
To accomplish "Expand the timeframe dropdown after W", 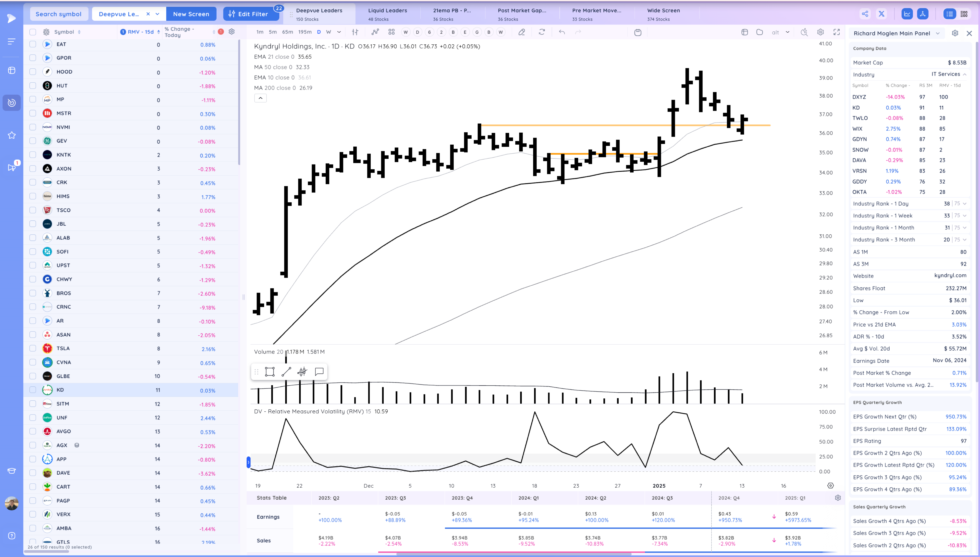I will pyautogui.click(x=339, y=32).
